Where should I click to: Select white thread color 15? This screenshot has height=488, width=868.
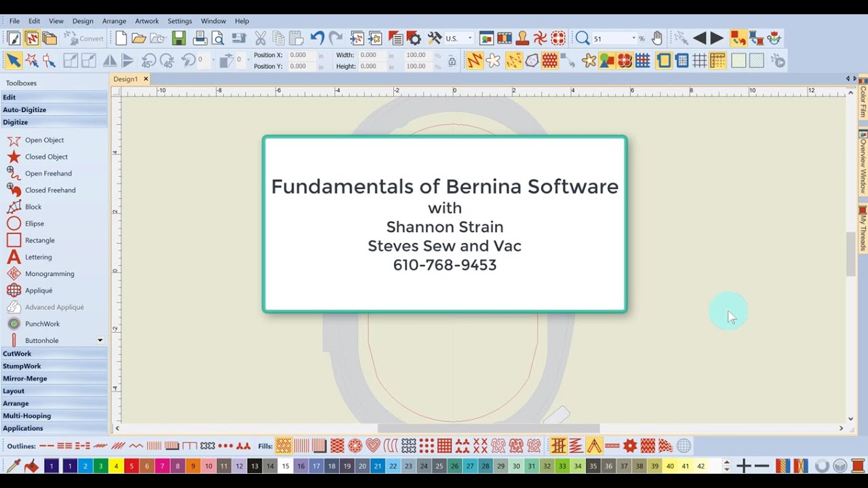[x=285, y=466]
